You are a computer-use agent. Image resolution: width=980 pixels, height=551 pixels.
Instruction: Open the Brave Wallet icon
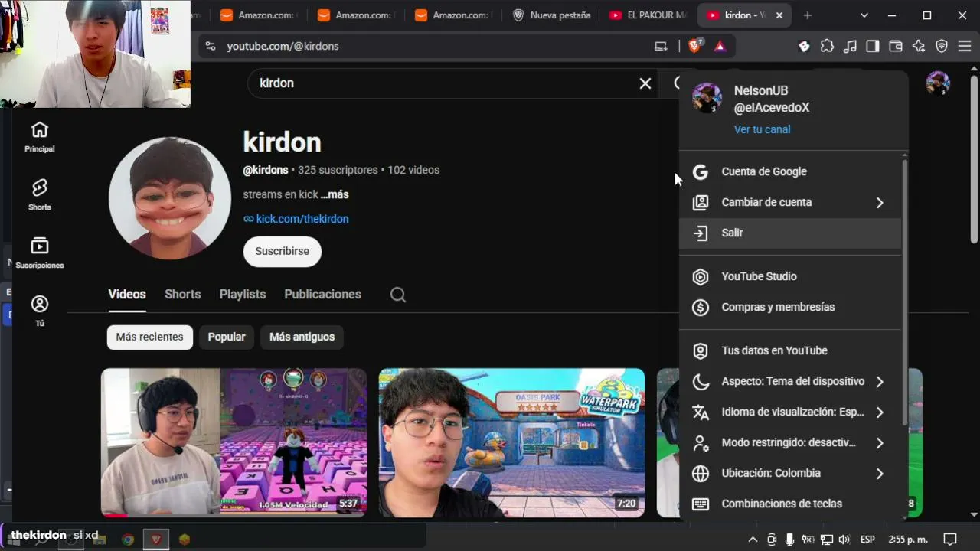pyautogui.click(x=896, y=47)
